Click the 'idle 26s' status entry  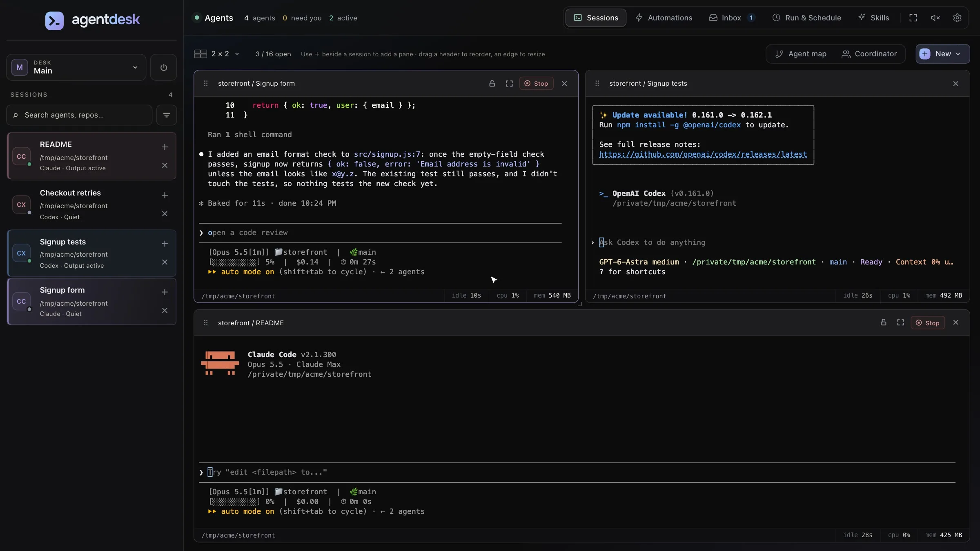[857, 295]
